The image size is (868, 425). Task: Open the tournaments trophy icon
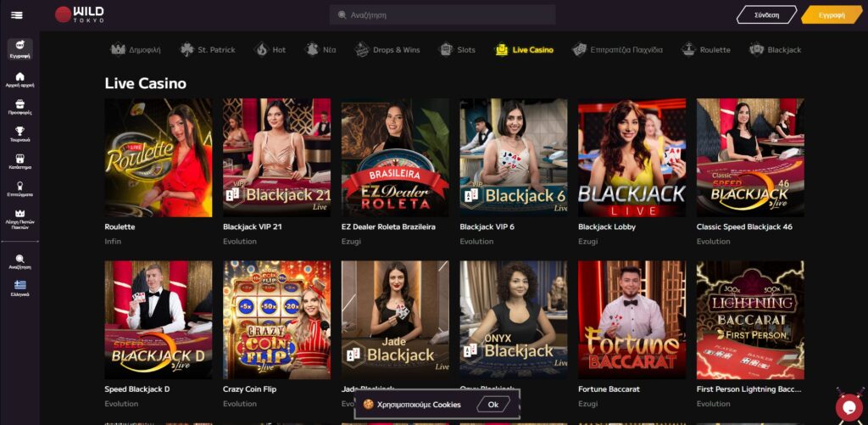(x=20, y=131)
